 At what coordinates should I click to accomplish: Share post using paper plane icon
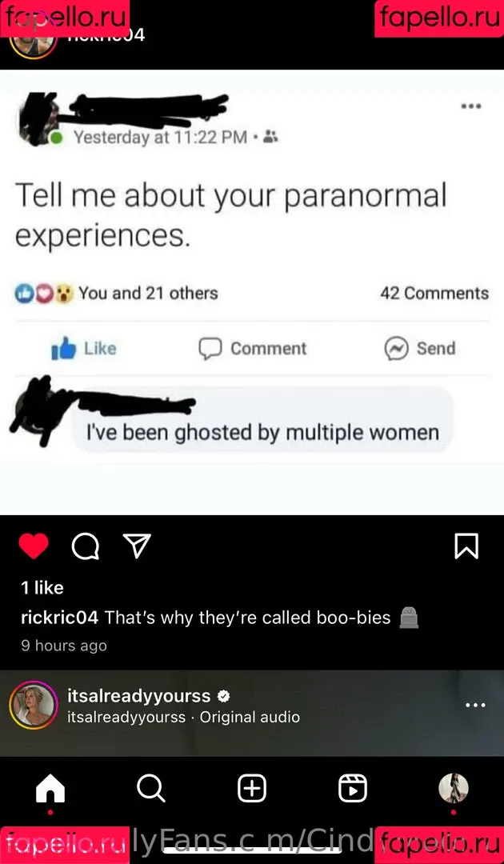point(136,546)
